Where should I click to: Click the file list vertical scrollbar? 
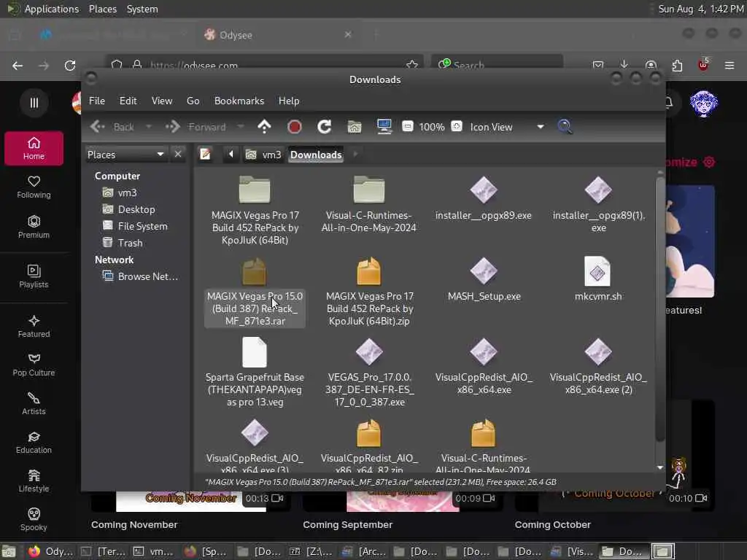(x=659, y=309)
